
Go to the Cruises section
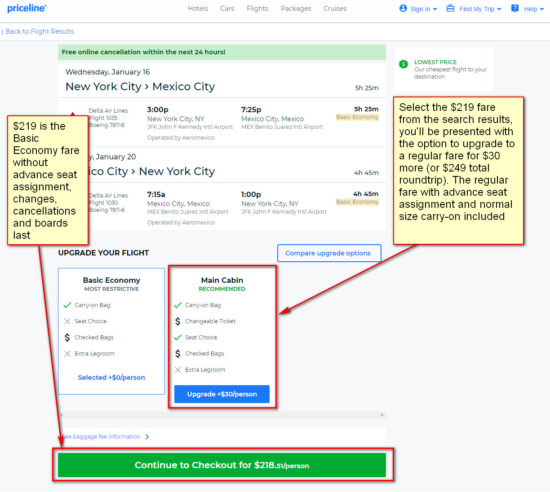pyautogui.click(x=335, y=8)
